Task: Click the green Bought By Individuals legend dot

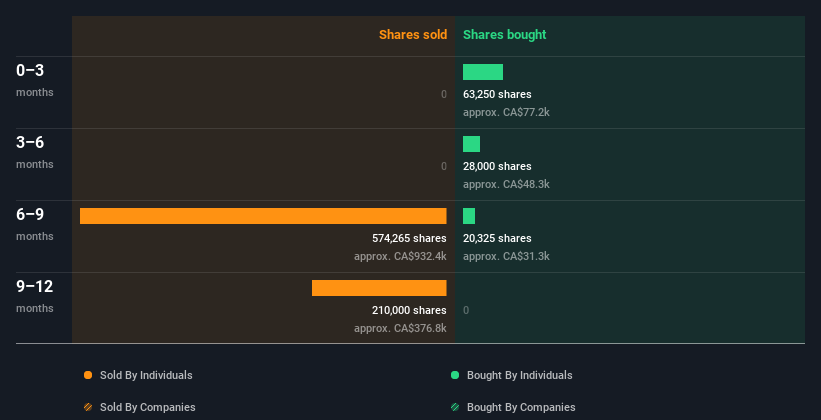Action: click(x=455, y=375)
